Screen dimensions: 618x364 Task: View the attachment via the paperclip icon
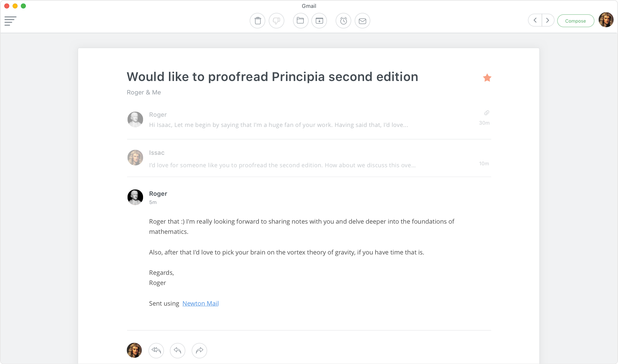[x=486, y=113]
